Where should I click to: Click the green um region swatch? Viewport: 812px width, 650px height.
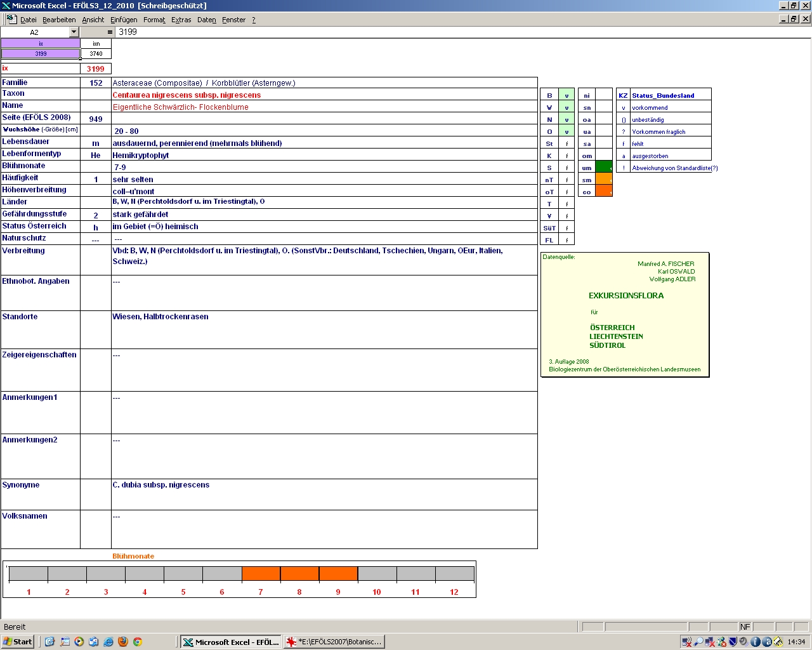click(604, 168)
